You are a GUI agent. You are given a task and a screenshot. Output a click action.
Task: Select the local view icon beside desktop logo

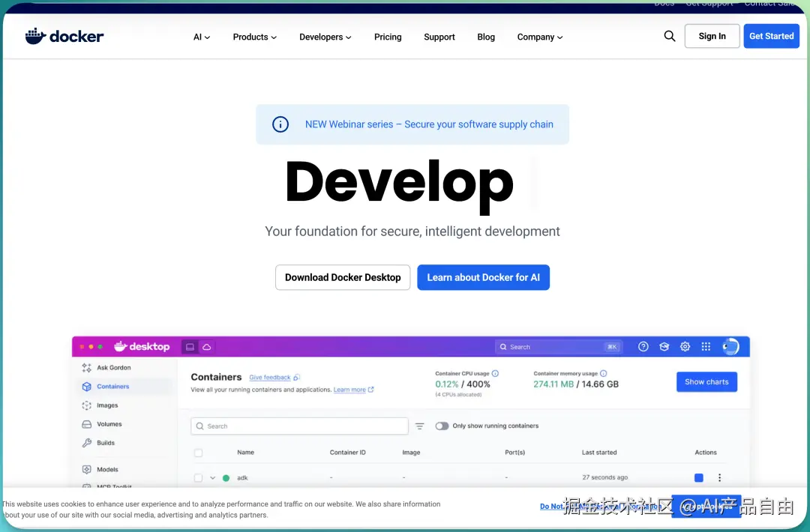(x=190, y=347)
